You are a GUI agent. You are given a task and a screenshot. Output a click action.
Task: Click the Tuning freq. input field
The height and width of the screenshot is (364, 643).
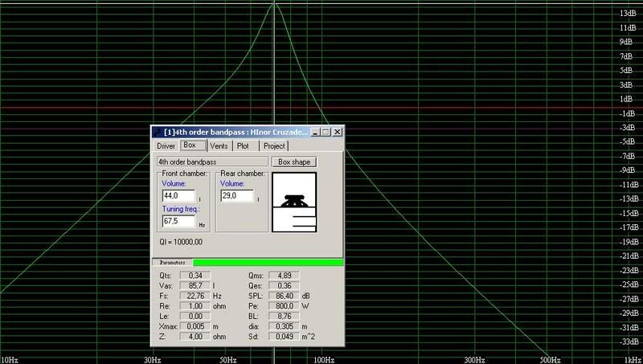pyautogui.click(x=178, y=223)
